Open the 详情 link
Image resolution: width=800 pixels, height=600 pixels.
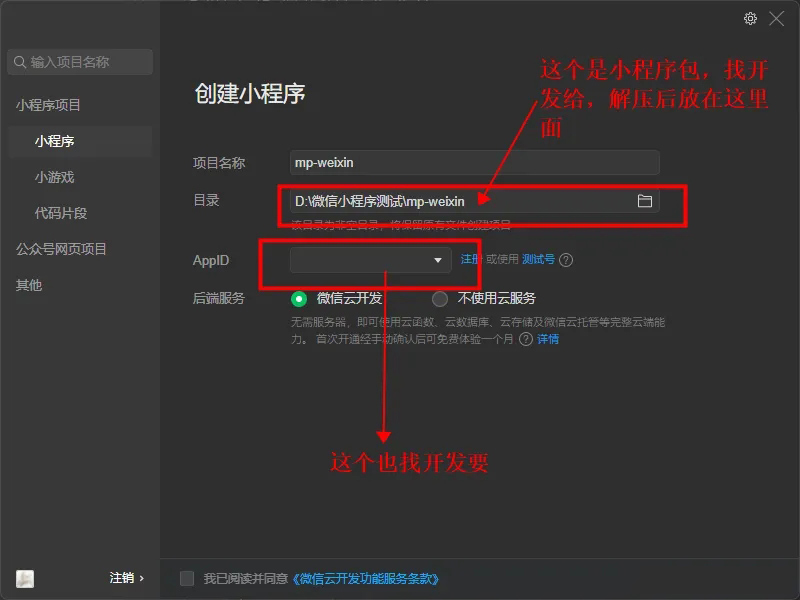[548, 339]
